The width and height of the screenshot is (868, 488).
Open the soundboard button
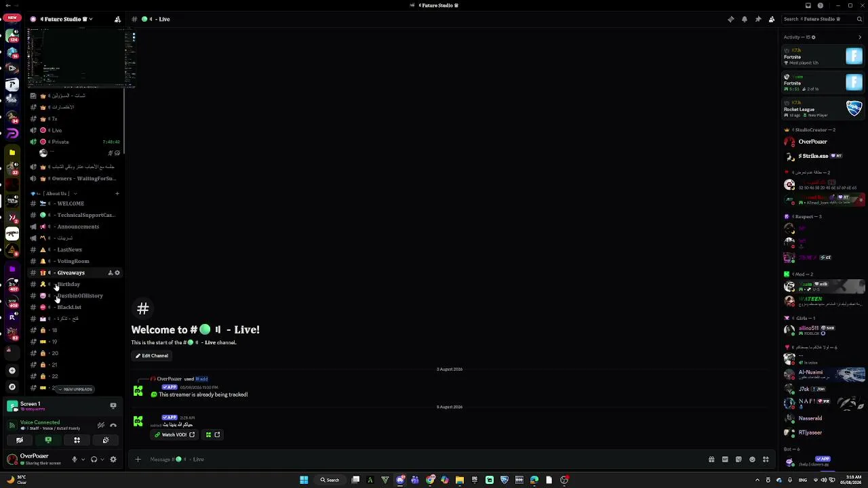pos(106,441)
